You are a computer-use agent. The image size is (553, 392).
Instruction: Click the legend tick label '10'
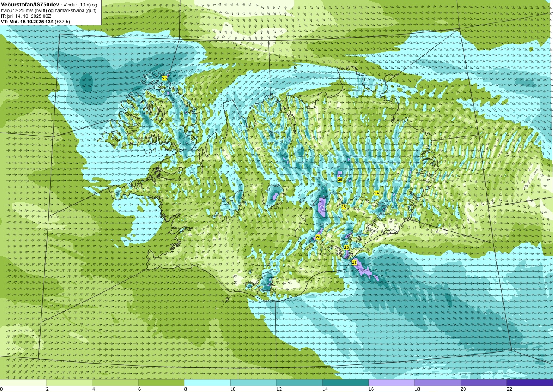[232, 389]
